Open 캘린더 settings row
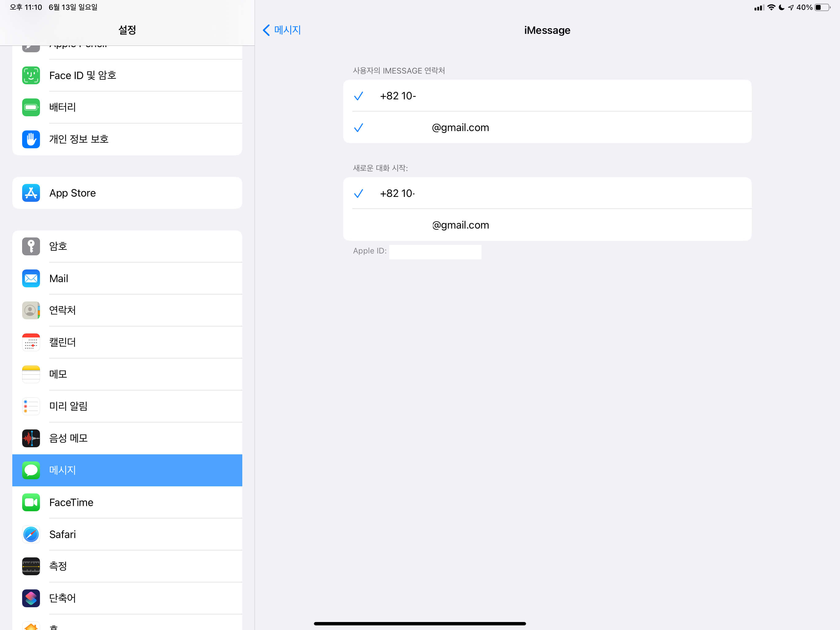 (x=127, y=342)
